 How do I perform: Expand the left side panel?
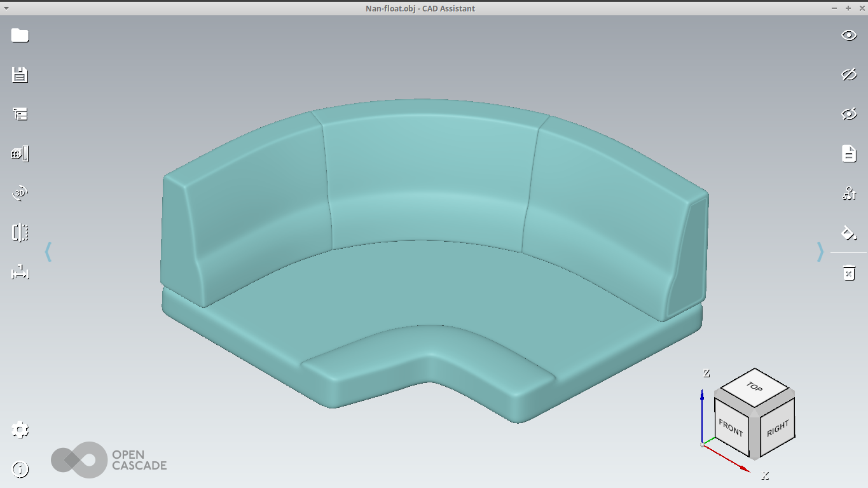coord(48,253)
